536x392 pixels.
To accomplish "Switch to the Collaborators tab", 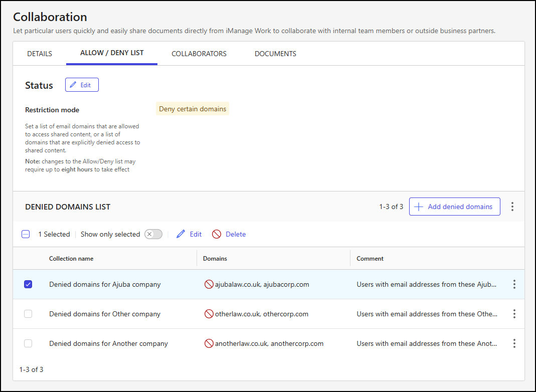I will pyautogui.click(x=199, y=53).
